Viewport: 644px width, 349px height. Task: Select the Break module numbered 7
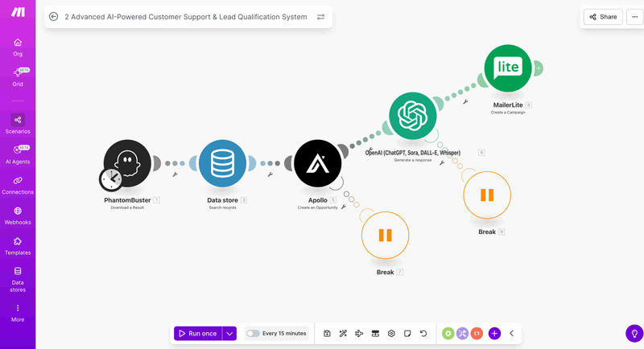386,235
